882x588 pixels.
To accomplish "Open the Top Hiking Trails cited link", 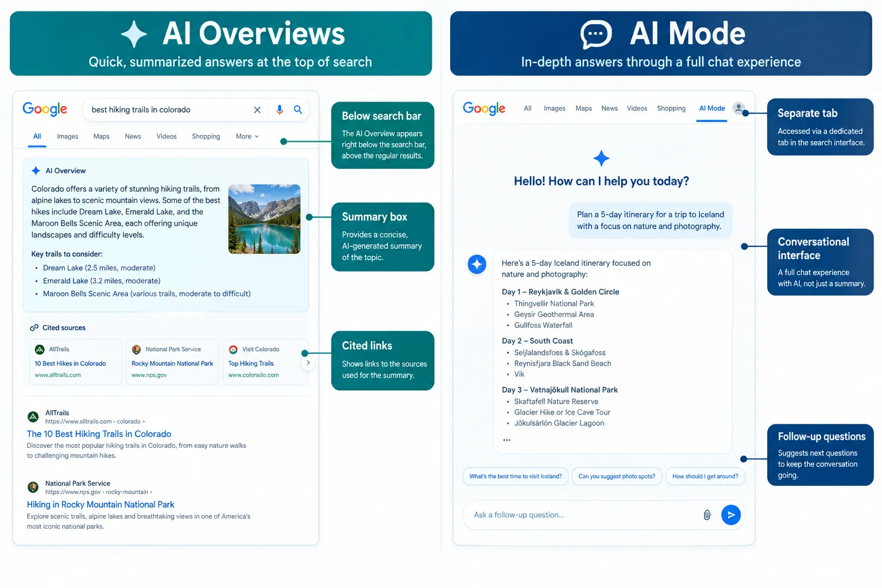I will click(251, 363).
